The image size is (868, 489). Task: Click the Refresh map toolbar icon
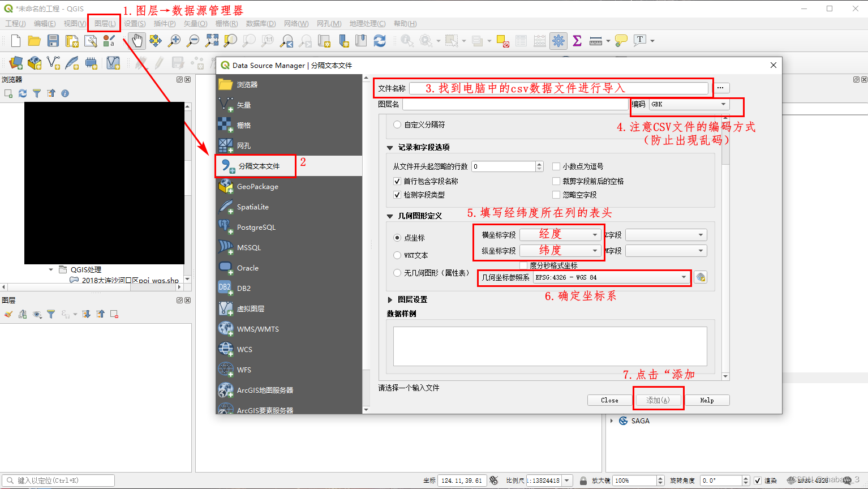point(380,41)
